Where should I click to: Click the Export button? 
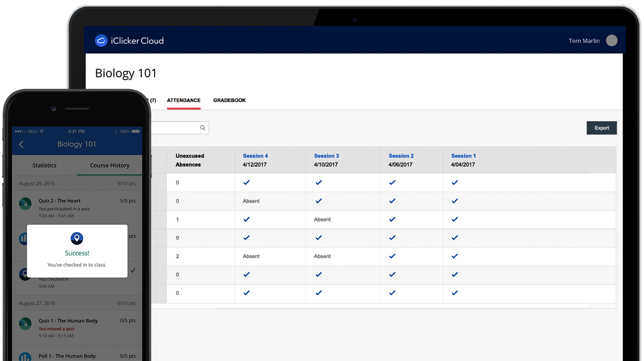click(x=602, y=128)
